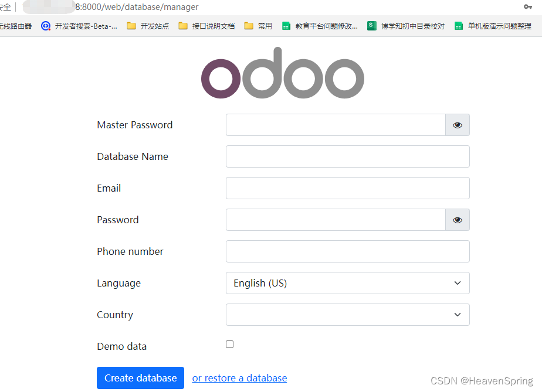Click the key icon in the address bar
Screen dimensions: 542x392
pyautogui.click(x=527, y=8)
